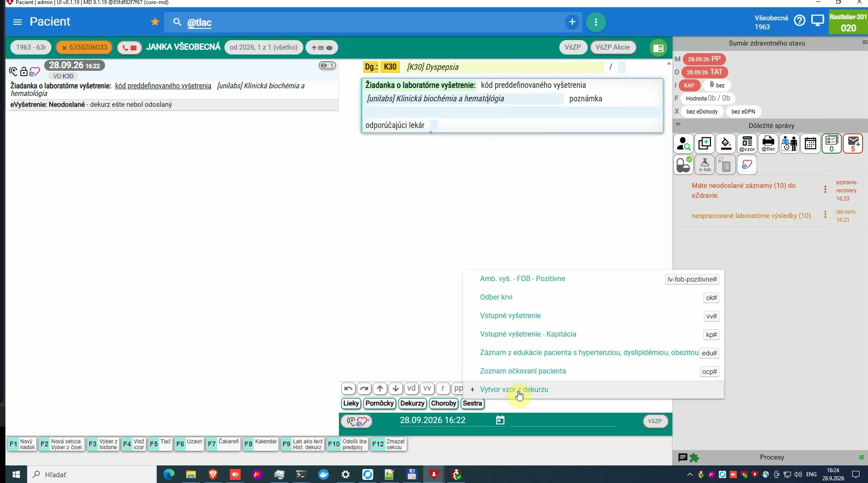Open the date picker calendar icon
This screenshot has width=868, height=483.
pyautogui.click(x=500, y=420)
